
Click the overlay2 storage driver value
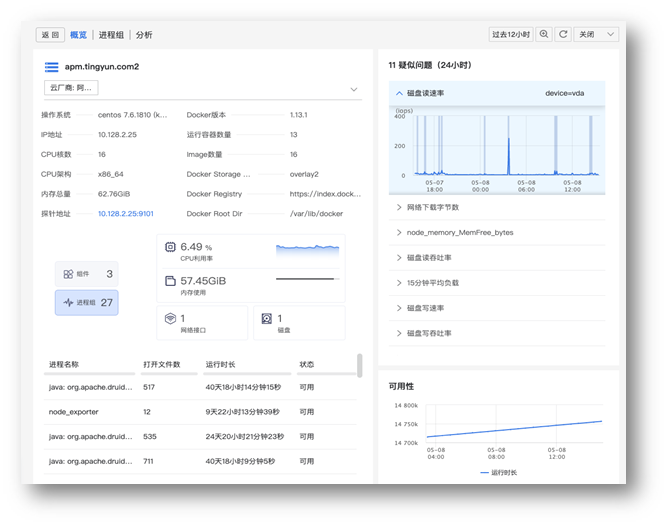point(304,174)
